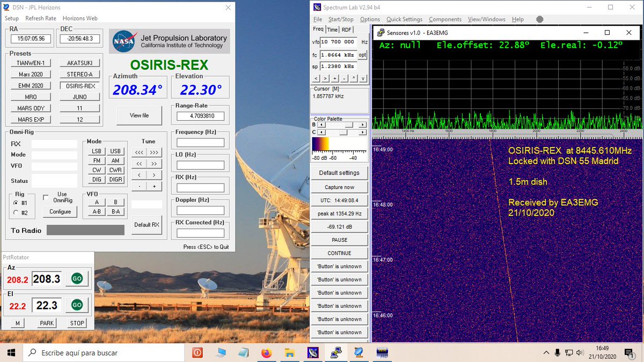Shift the spectrum left with the < arrow button
This screenshot has width=644, height=362.
tap(316, 78)
